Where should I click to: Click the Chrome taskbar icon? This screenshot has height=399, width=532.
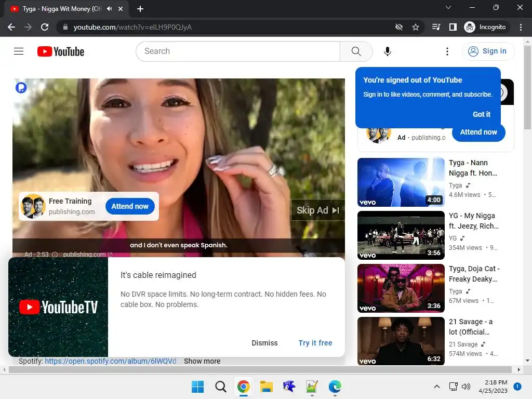pyautogui.click(x=243, y=387)
